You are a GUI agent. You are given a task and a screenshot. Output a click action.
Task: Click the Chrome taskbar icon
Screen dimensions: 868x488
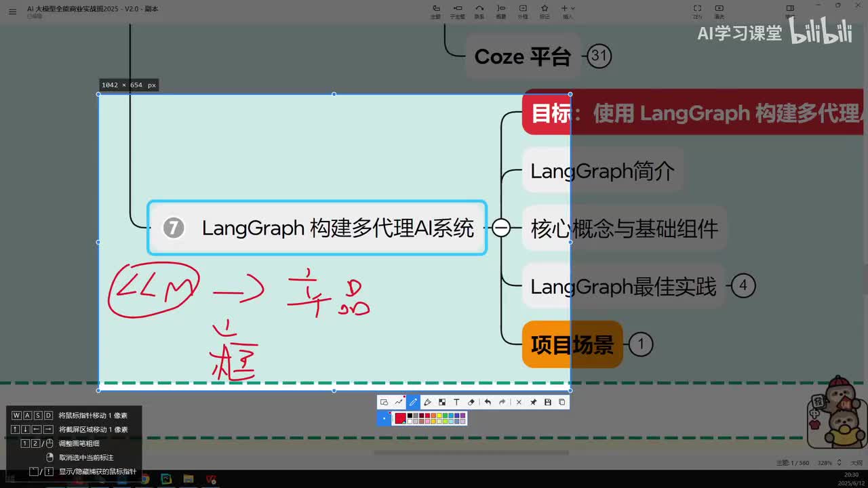pyautogui.click(x=144, y=479)
